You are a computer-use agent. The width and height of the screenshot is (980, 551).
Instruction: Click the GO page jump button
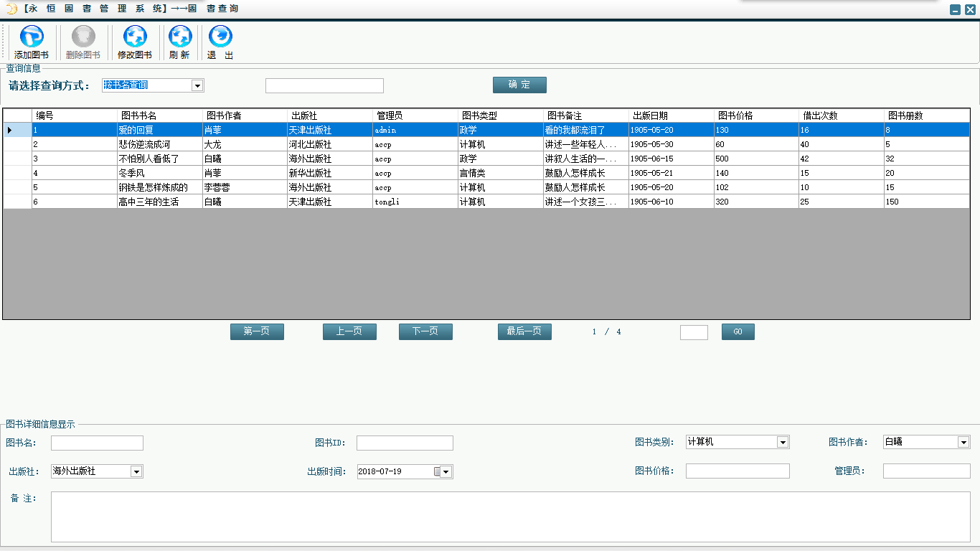click(x=738, y=331)
